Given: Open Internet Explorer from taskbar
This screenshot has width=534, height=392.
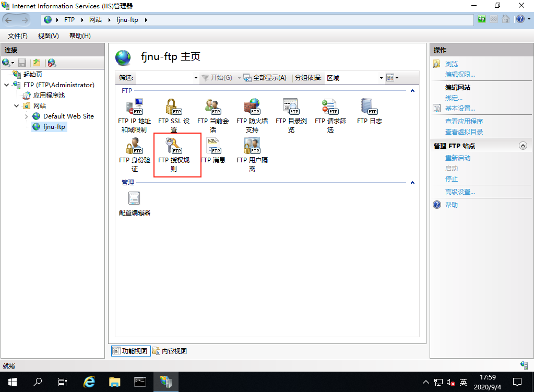Looking at the screenshot, I should point(89,382).
